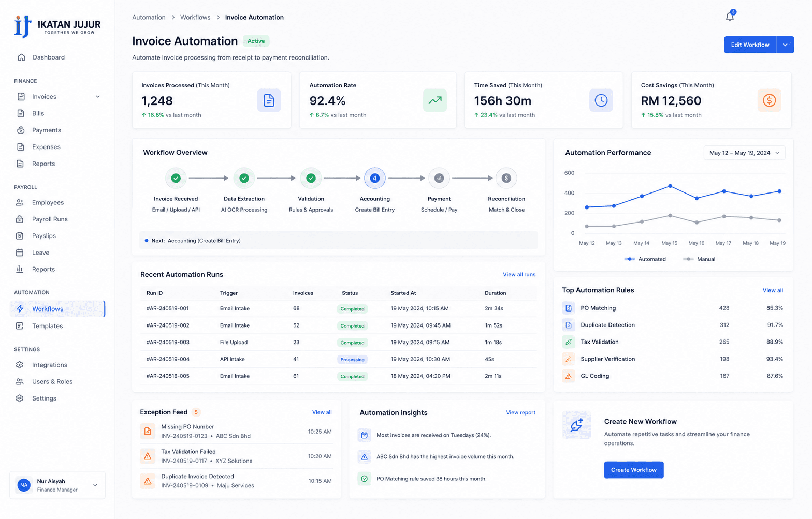
Task: Click the GL Coding warning icon
Action: pyautogui.click(x=569, y=376)
